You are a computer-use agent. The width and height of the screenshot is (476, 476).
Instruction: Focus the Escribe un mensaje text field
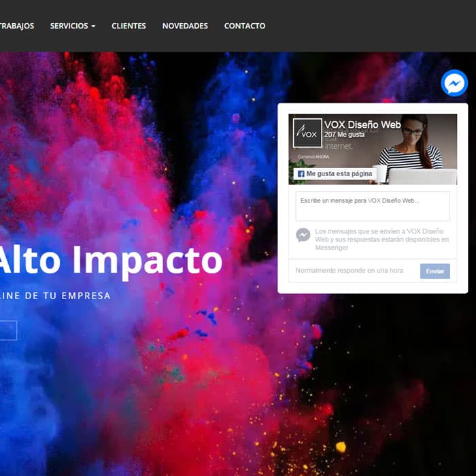373,206
